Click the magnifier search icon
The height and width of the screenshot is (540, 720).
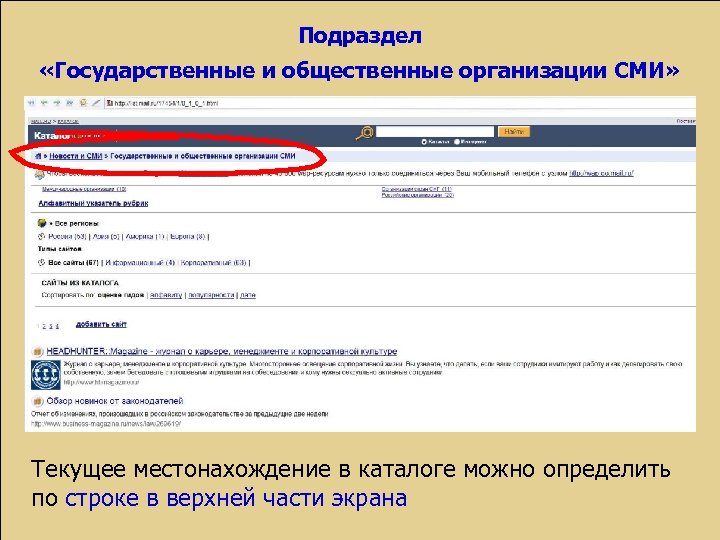pos(365,133)
